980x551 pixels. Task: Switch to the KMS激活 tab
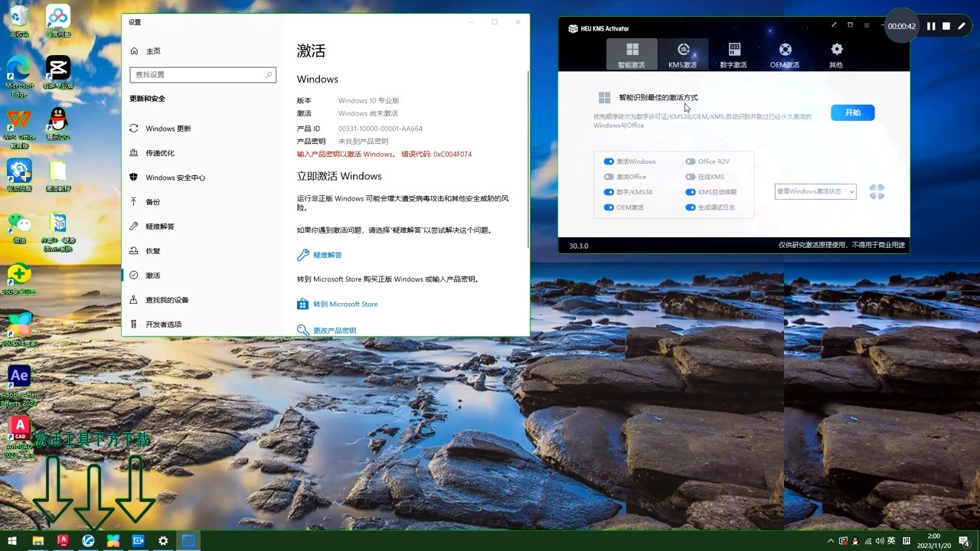point(683,55)
